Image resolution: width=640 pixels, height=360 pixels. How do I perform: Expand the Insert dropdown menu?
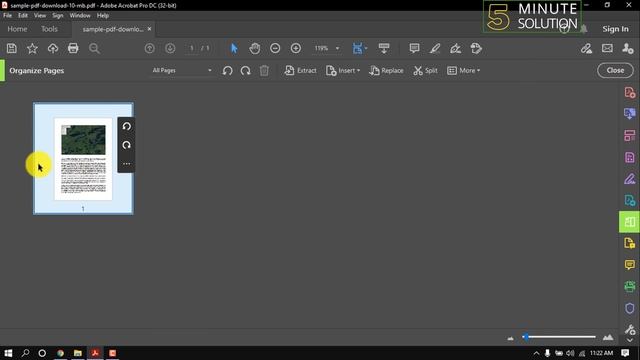click(x=343, y=71)
